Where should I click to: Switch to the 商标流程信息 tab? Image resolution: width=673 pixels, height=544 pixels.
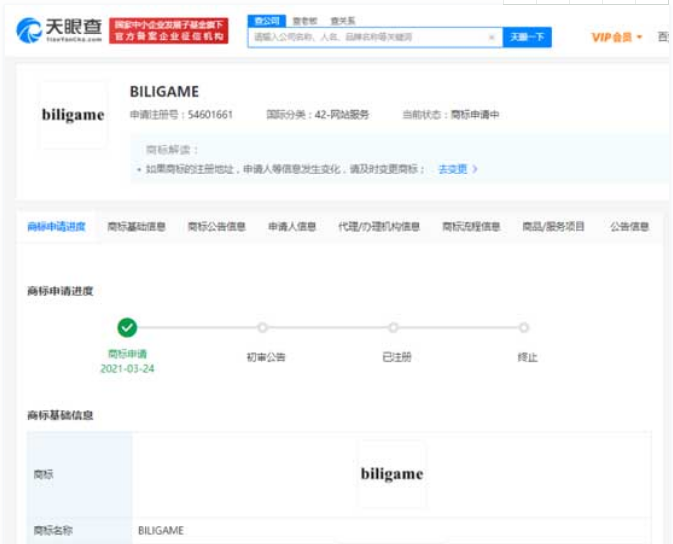pyautogui.click(x=471, y=226)
